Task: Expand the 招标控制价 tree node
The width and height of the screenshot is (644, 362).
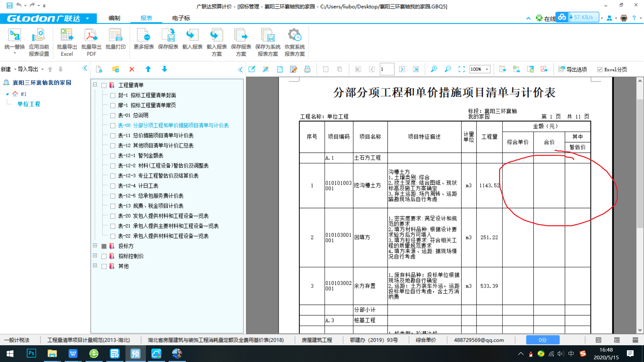Action: coord(95,255)
